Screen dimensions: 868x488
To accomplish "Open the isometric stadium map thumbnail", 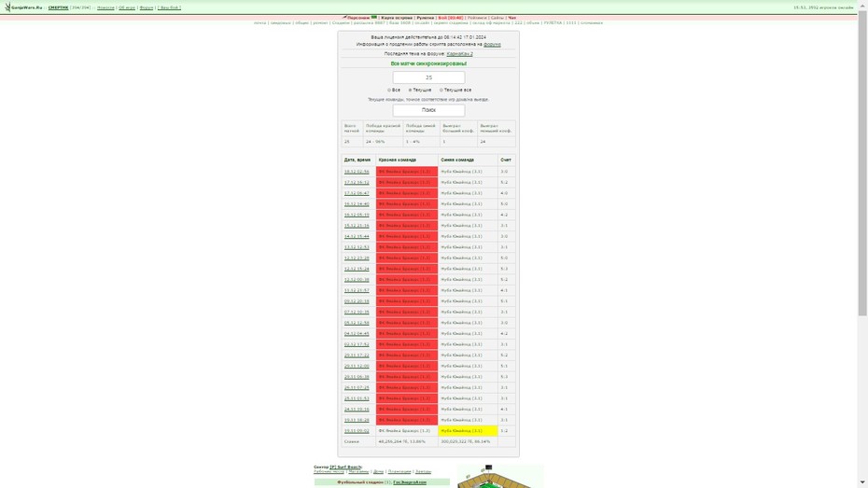I will tap(500, 477).
